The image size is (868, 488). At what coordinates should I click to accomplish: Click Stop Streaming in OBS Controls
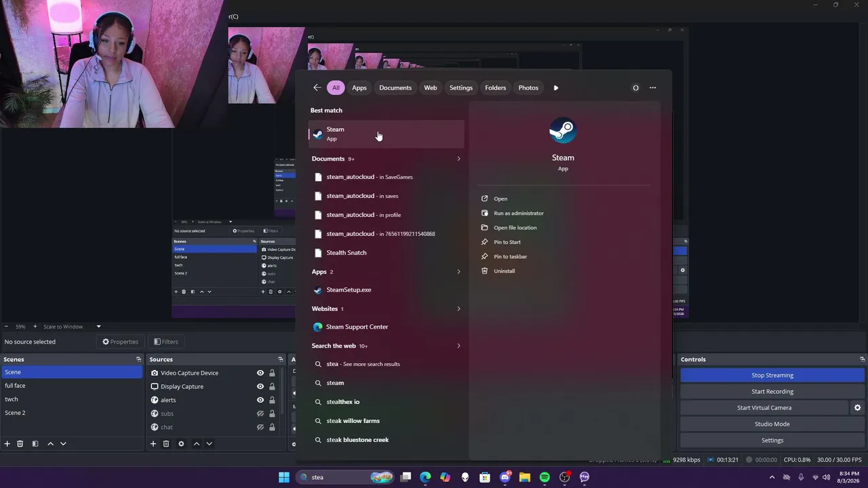click(772, 375)
